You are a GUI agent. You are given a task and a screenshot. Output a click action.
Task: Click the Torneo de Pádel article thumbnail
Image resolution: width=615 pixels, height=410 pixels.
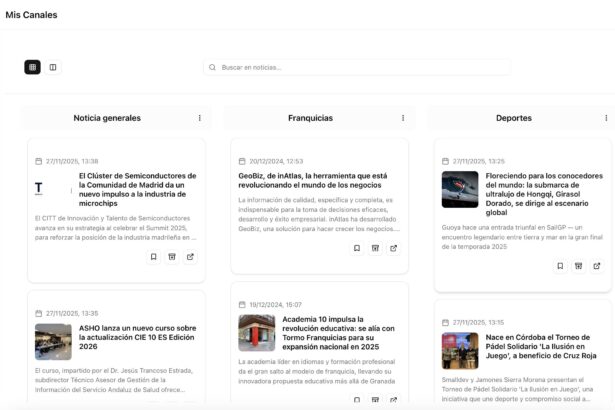click(x=460, y=351)
